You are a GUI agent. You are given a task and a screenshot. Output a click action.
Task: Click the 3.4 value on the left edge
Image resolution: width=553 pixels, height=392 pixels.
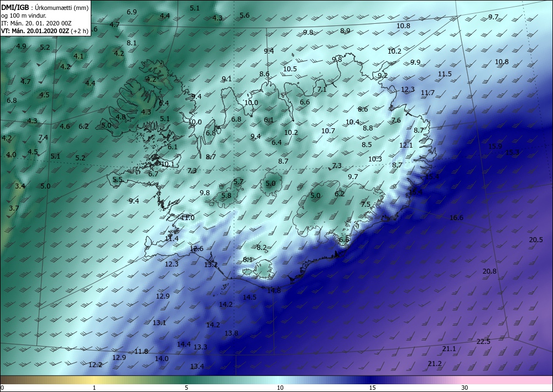coord(20,186)
